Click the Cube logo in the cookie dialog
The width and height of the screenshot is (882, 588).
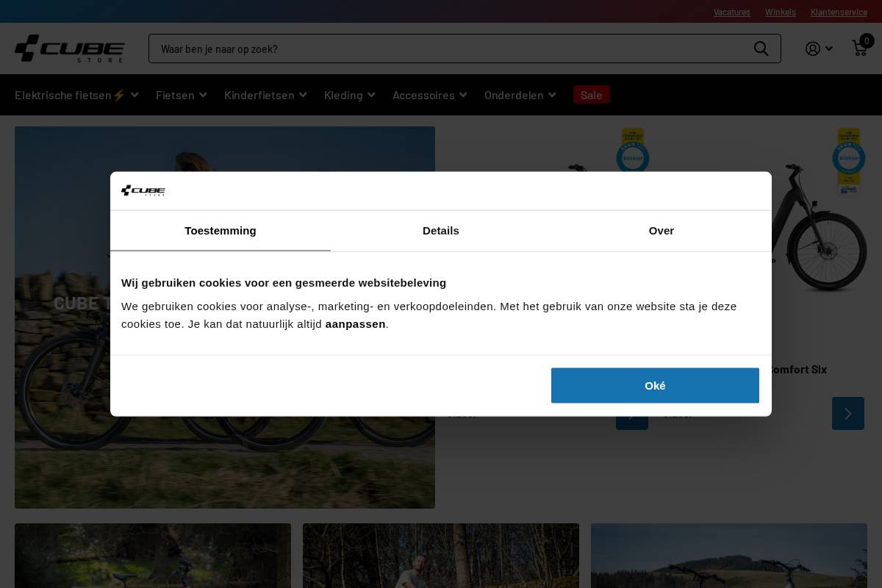tap(143, 190)
